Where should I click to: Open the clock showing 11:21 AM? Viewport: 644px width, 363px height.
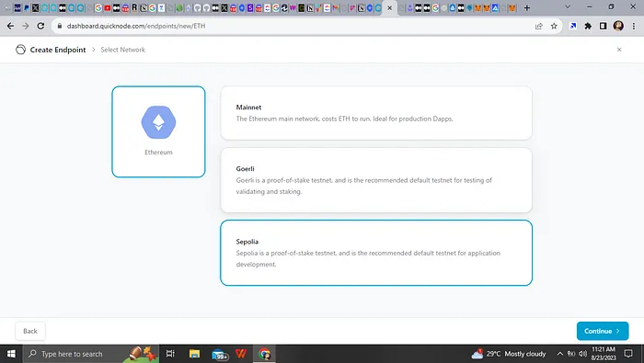[x=604, y=354]
